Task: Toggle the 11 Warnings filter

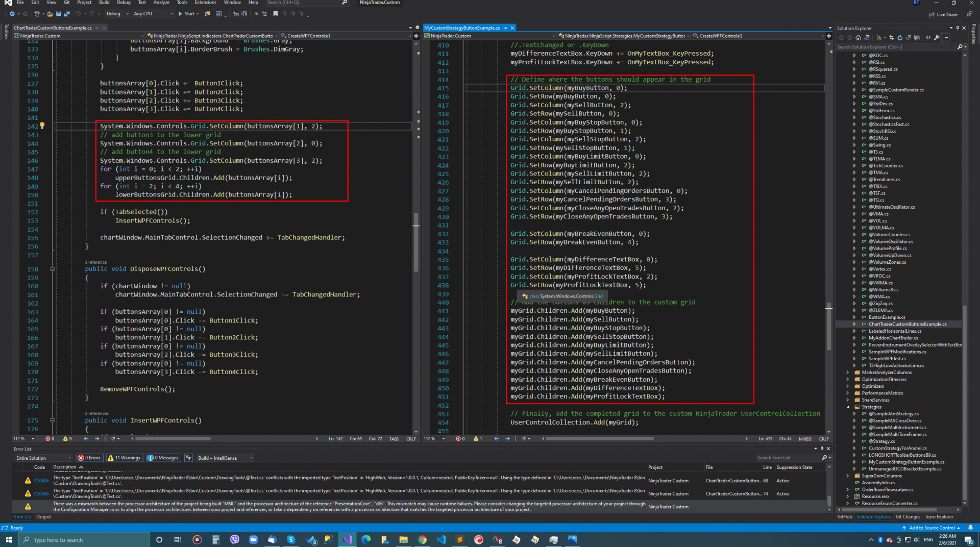Action: coord(124,458)
